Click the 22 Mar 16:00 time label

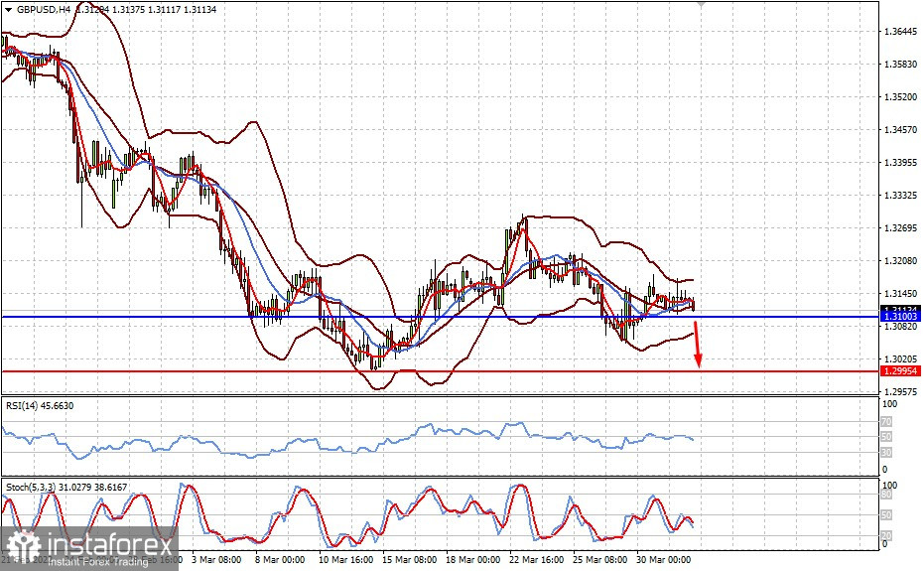[x=538, y=560]
